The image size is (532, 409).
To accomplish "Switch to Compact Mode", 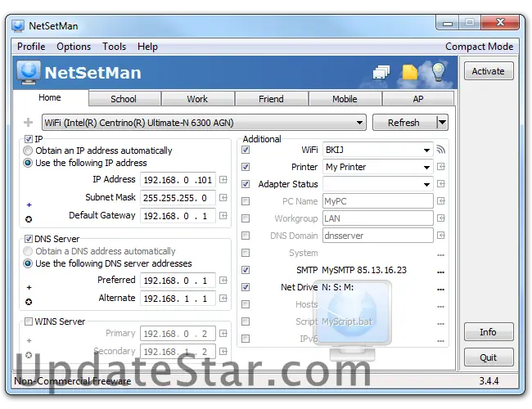I will pos(479,47).
